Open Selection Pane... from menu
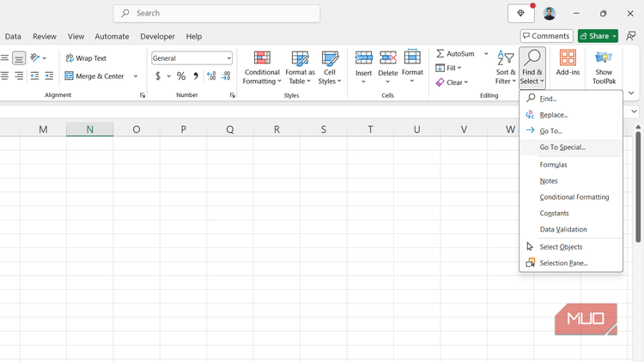The height and width of the screenshot is (362, 644). 571,263
